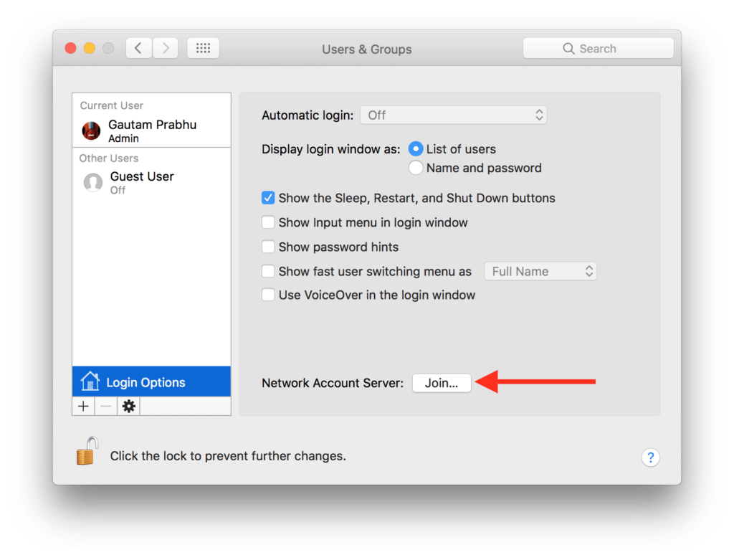Click the Search field

coord(598,49)
